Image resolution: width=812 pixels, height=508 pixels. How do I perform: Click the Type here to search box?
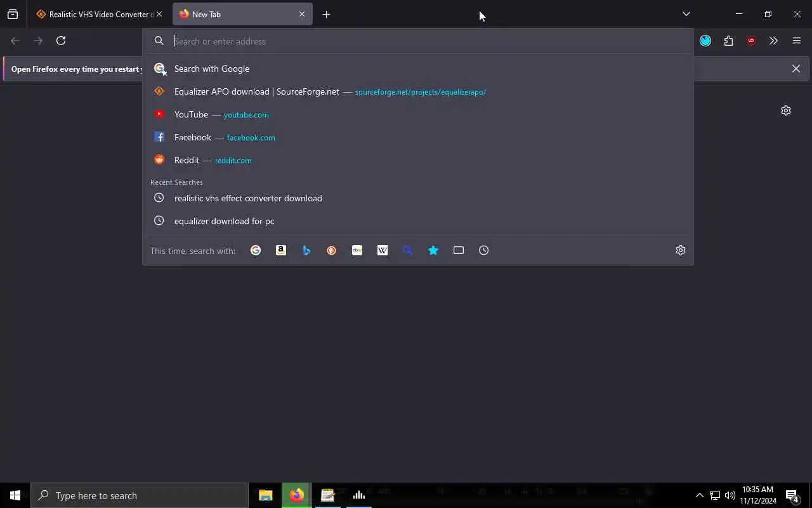(x=140, y=495)
